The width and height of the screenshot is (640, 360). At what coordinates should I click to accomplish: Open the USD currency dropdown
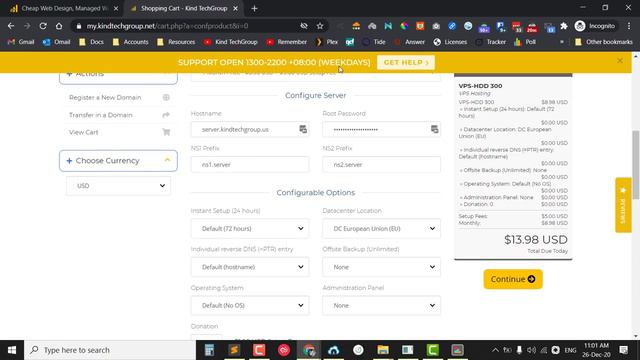click(118, 186)
